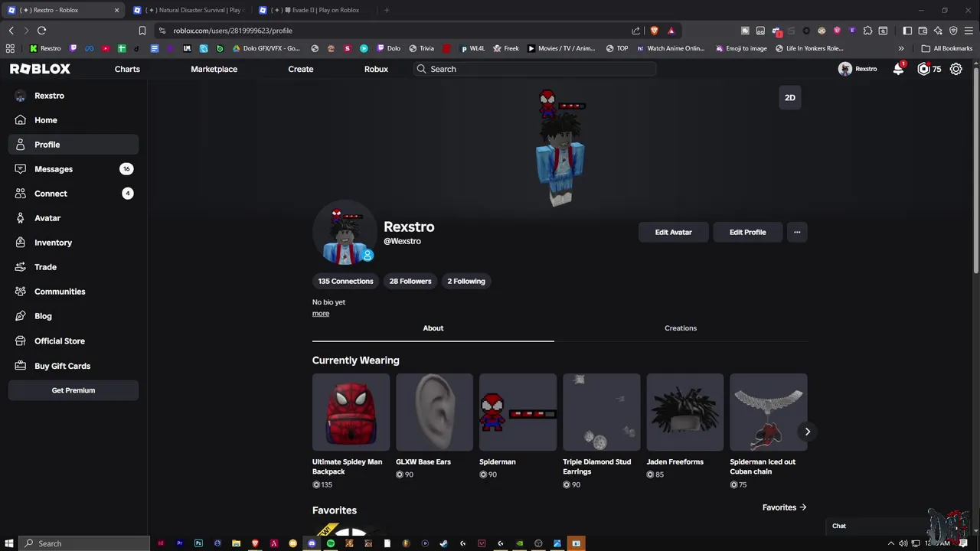Click the Official Store sidebar icon
The height and width of the screenshot is (551, 980).
pyautogui.click(x=21, y=341)
